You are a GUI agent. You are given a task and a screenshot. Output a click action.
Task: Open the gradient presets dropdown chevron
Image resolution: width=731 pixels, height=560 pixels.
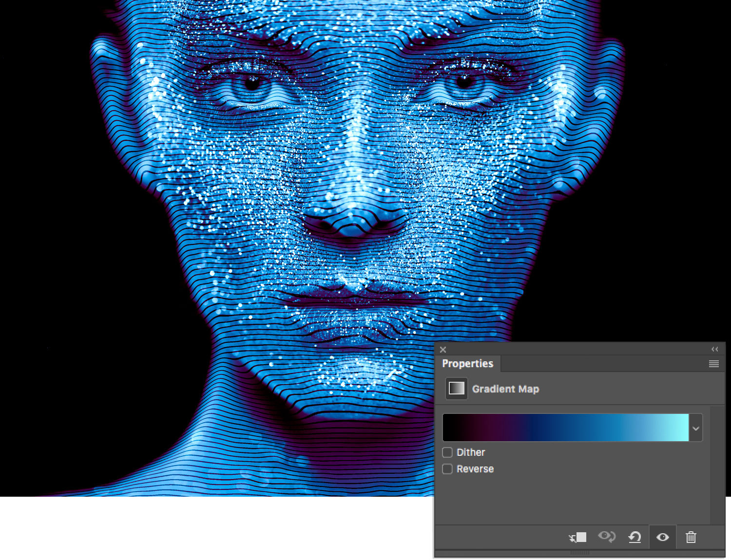695,428
